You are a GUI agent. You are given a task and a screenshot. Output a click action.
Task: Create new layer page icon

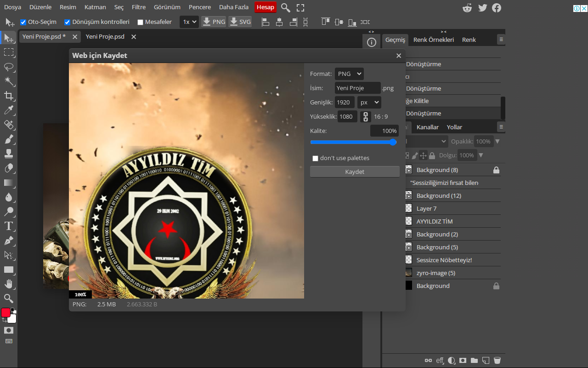click(486, 361)
